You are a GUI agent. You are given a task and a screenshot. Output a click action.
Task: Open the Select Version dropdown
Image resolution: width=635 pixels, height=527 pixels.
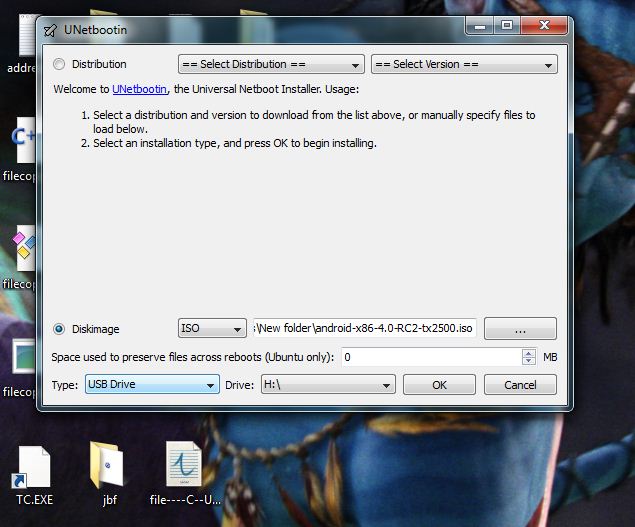tap(464, 64)
